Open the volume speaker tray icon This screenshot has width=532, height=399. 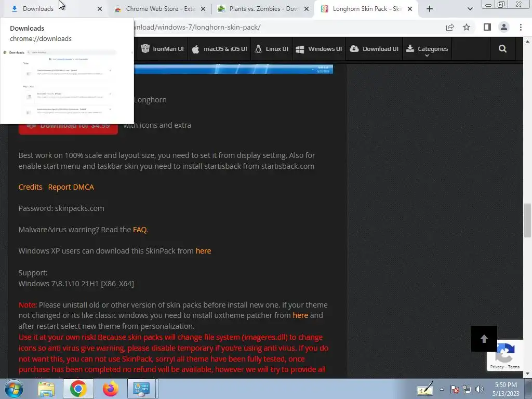coord(480,389)
